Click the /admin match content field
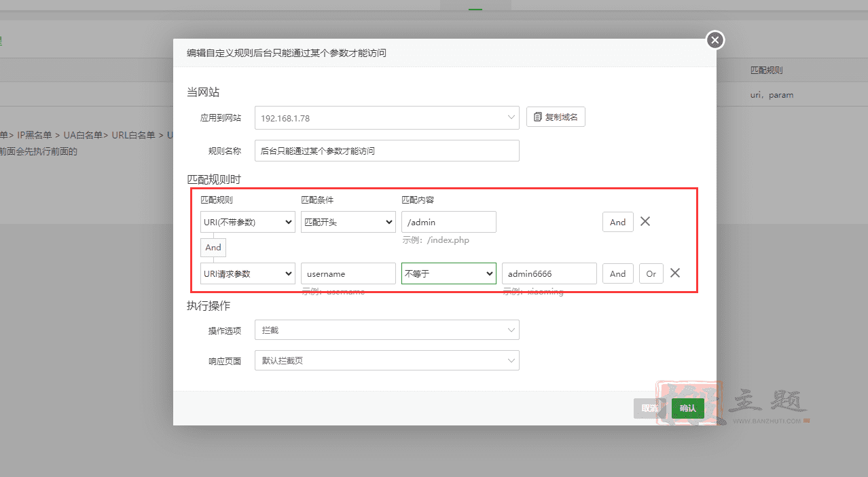This screenshot has height=477, width=868. [449, 222]
